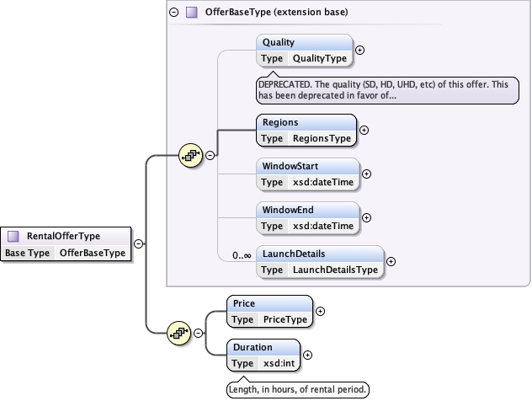Collapse the RentalOfferType node
Image resolution: width=532 pixels, height=401 pixels.
(138, 243)
